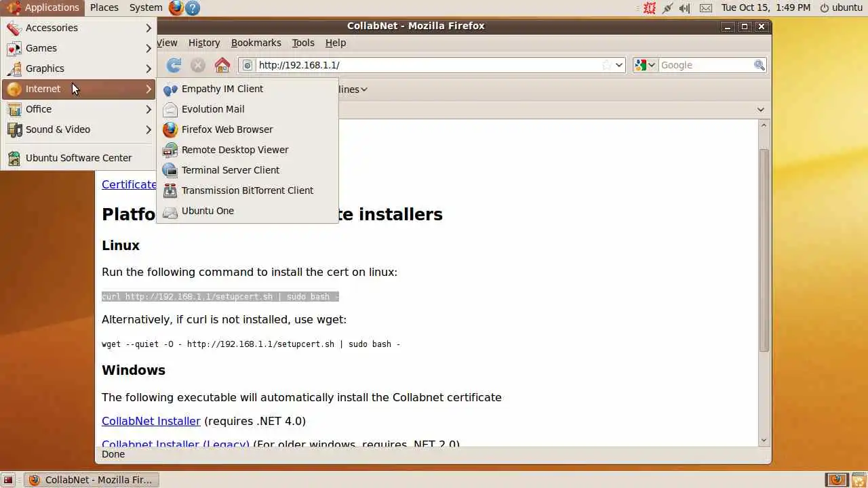This screenshot has height=488, width=868.
Task: Open the URL bar history dropdown
Action: coord(619,65)
